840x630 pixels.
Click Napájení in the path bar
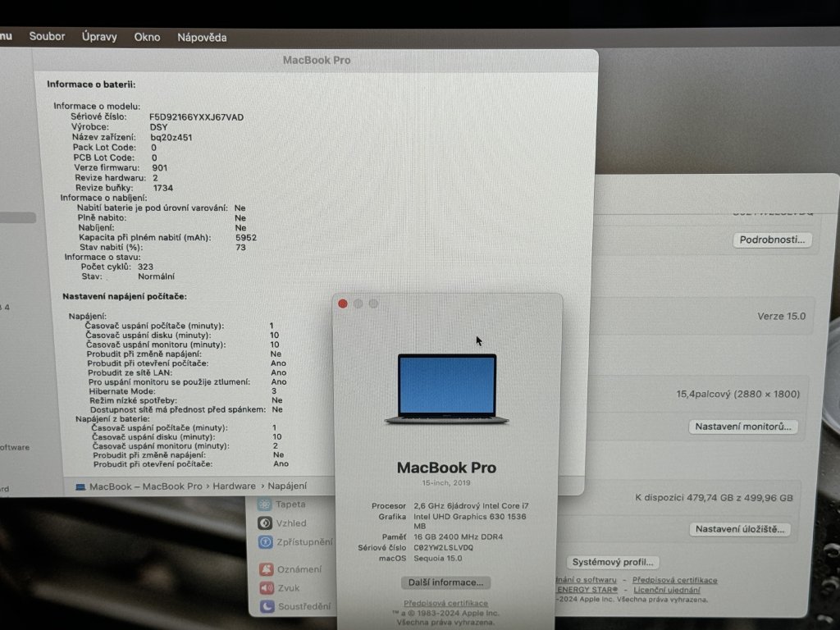(287, 486)
